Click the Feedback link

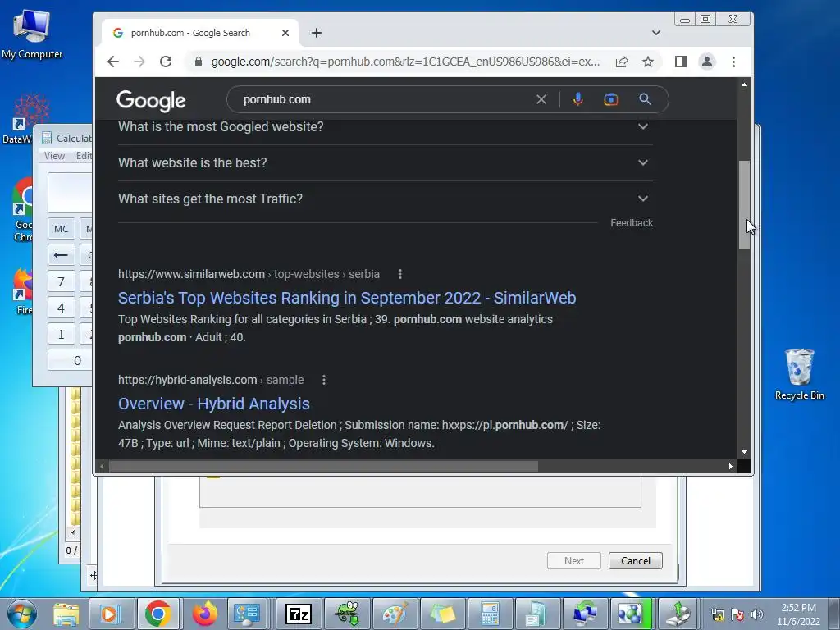pos(632,223)
